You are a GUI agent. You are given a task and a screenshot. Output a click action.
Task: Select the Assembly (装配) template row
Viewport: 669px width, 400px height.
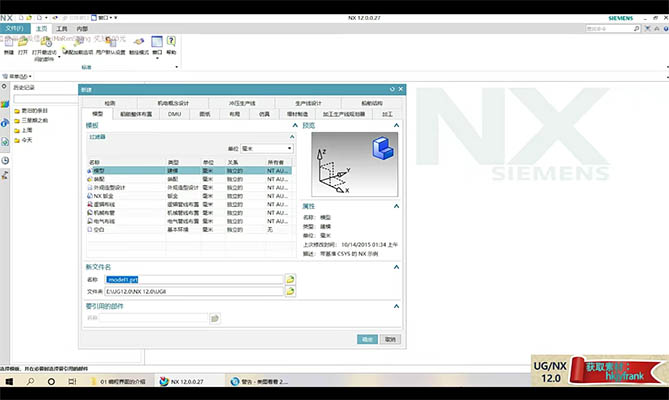[x=189, y=179]
